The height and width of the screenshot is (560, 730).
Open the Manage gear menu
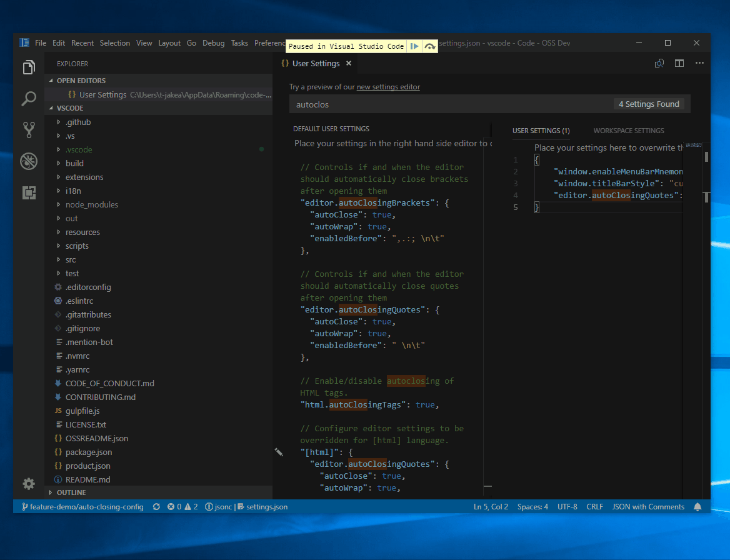click(29, 484)
